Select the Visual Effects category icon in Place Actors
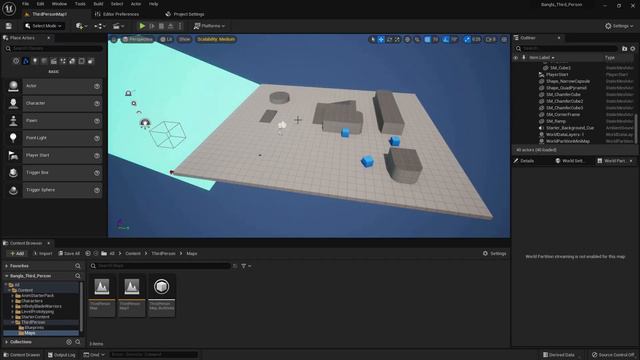The image size is (640, 360). point(63,61)
